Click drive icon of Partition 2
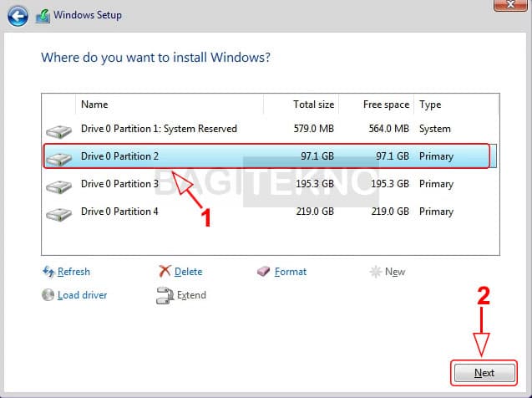 coord(58,159)
